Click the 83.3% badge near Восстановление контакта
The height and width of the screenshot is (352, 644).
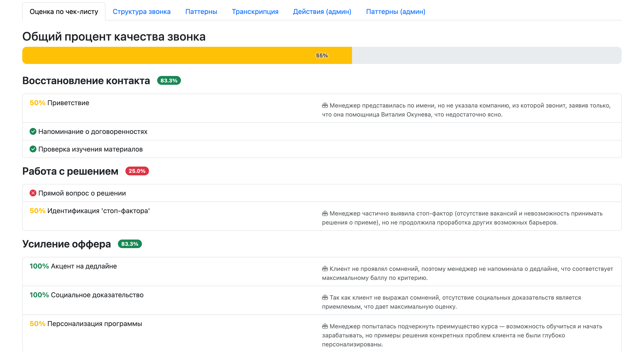pyautogui.click(x=169, y=81)
